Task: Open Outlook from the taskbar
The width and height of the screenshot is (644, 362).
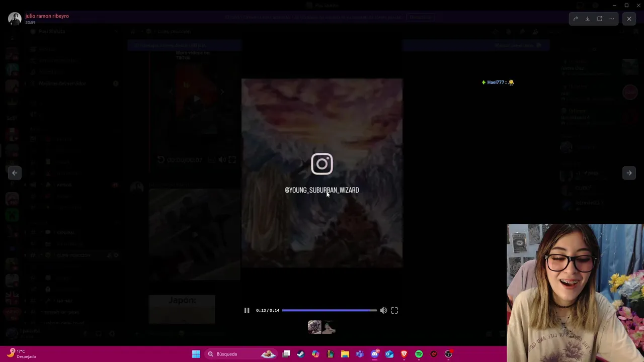Action: coord(389,354)
